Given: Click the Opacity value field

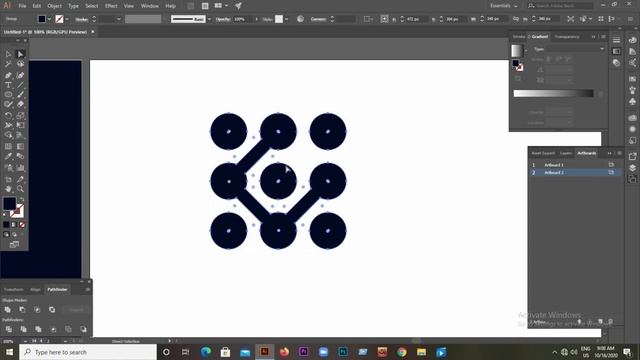Looking at the screenshot, I should 242,19.
